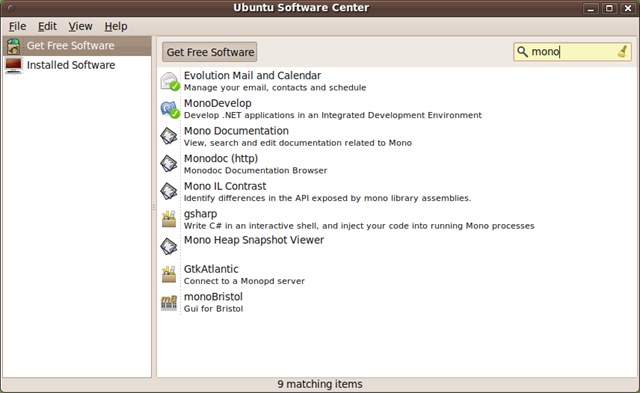Viewport: 640px width, 393px height.
Task: Click the gsharp package icon
Action: pyautogui.click(x=169, y=219)
